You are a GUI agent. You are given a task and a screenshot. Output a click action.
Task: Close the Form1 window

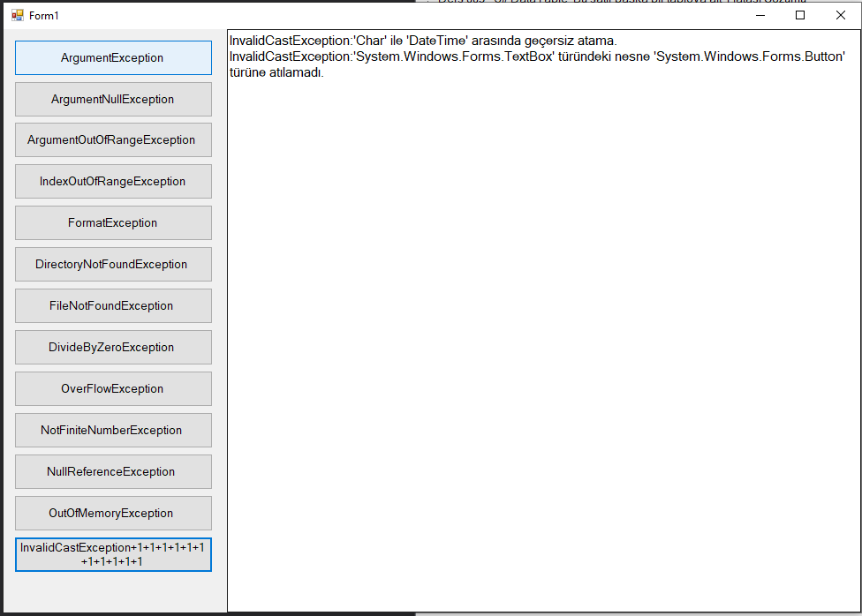(840, 15)
